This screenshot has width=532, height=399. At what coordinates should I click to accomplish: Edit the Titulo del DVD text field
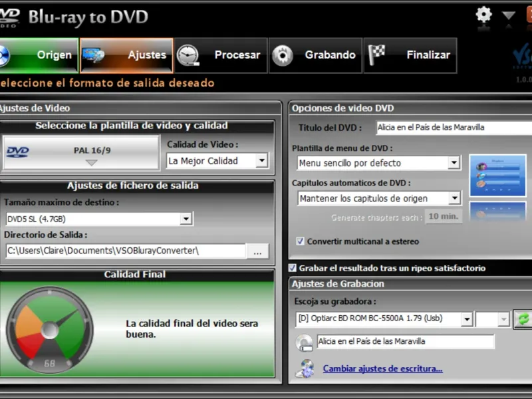click(x=454, y=128)
